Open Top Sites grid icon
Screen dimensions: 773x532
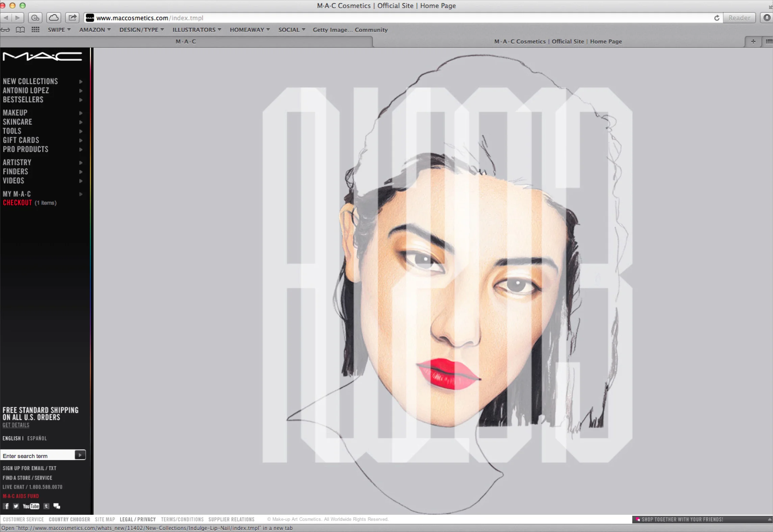[35, 30]
